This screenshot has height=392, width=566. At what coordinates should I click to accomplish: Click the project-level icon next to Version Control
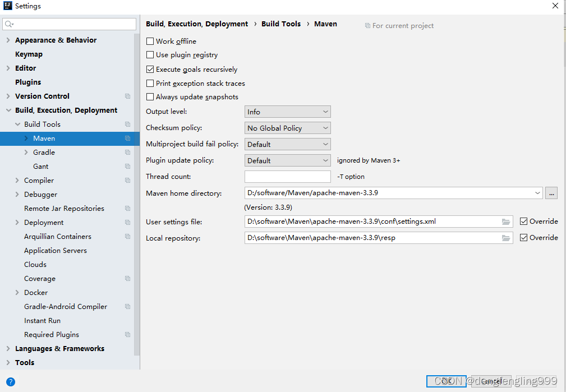(127, 96)
